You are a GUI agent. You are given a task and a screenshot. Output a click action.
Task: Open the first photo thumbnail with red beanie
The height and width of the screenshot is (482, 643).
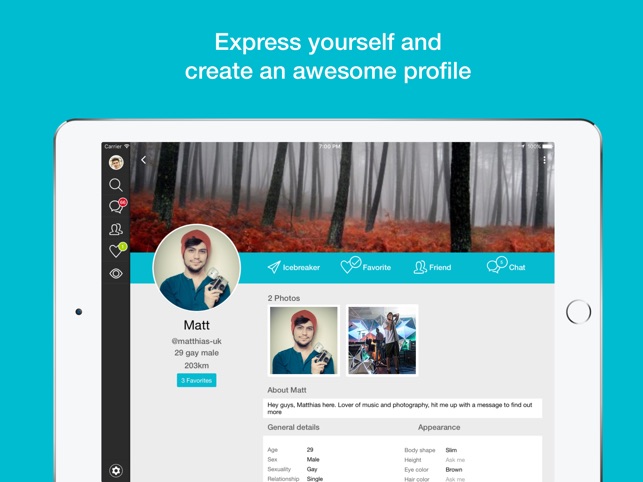point(304,340)
